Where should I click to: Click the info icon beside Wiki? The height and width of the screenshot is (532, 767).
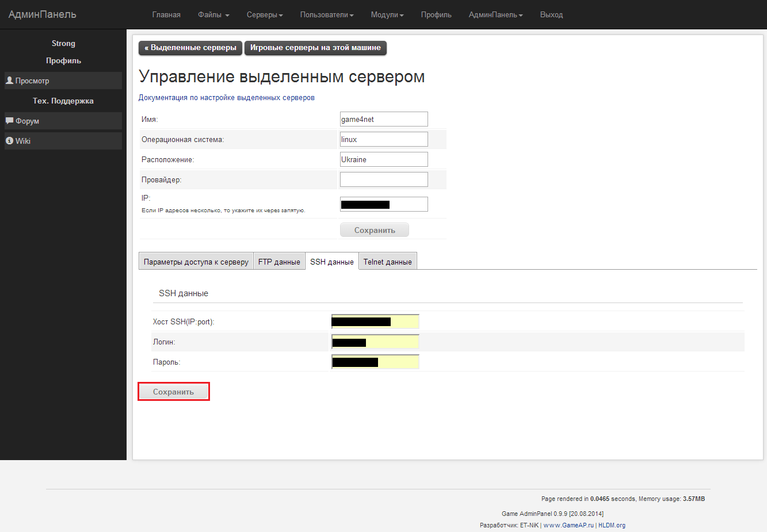[9, 141]
